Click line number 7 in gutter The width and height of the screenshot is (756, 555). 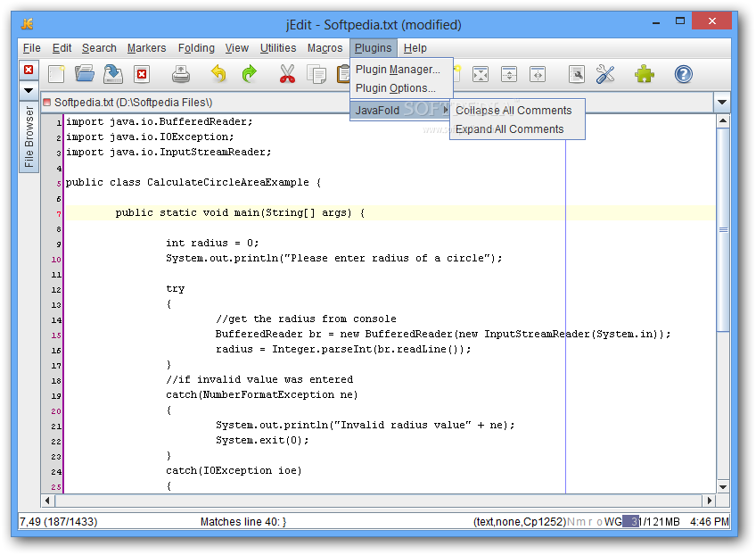(59, 214)
